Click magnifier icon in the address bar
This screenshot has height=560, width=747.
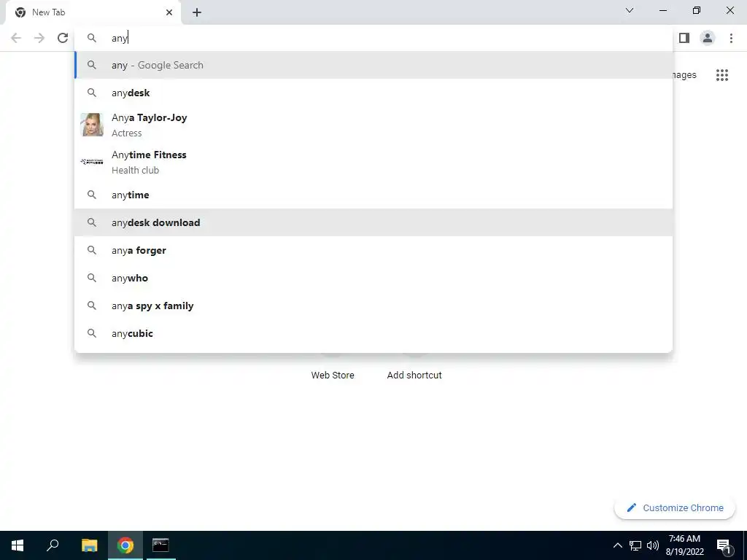(x=92, y=38)
